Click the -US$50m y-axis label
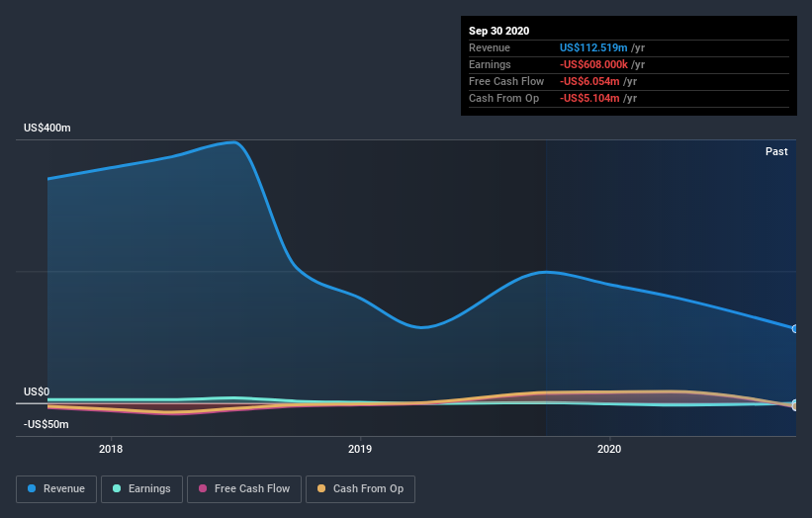 pos(46,424)
